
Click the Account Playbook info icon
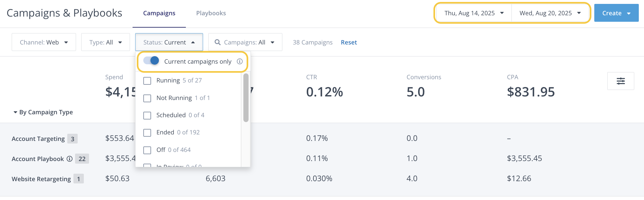click(70, 159)
